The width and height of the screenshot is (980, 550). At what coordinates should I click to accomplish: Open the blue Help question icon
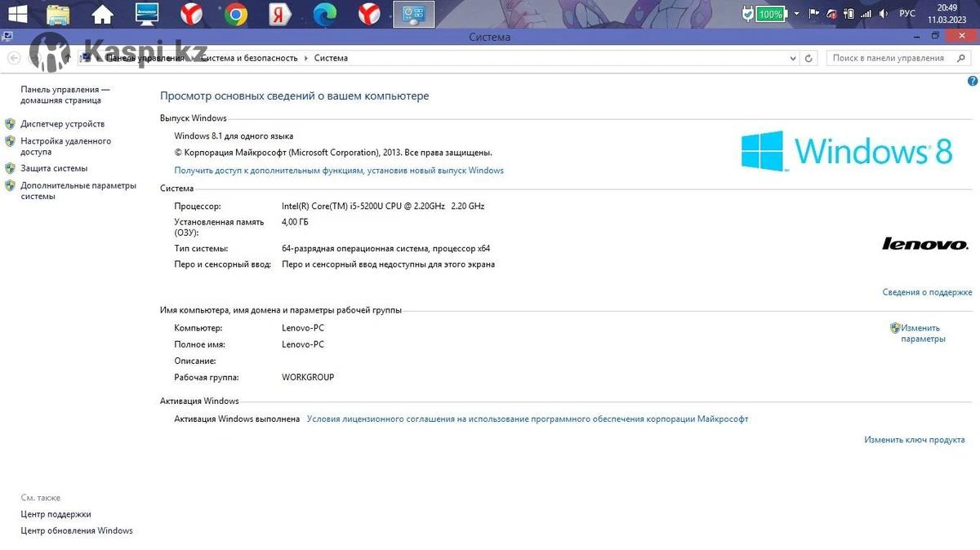pos(973,81)
